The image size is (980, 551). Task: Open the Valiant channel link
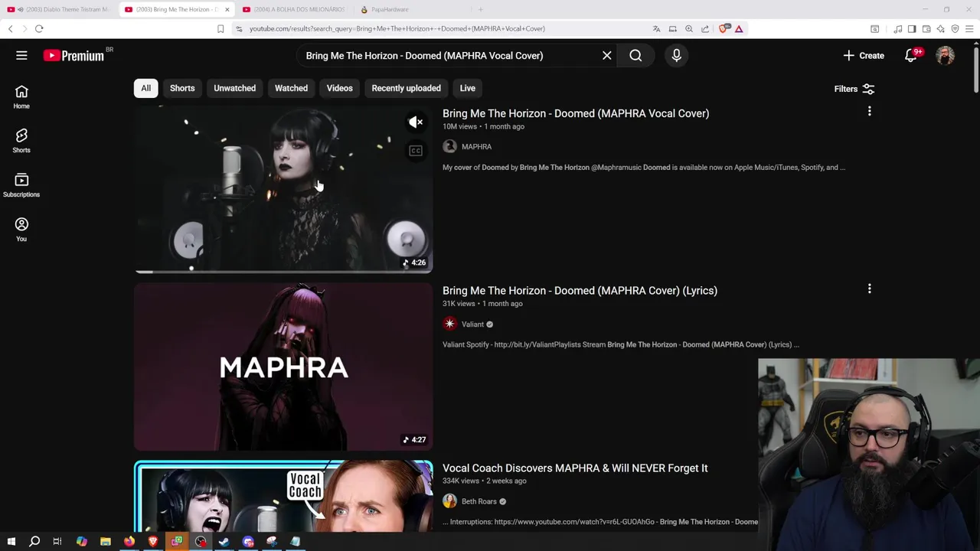click(x=472, y=324)
